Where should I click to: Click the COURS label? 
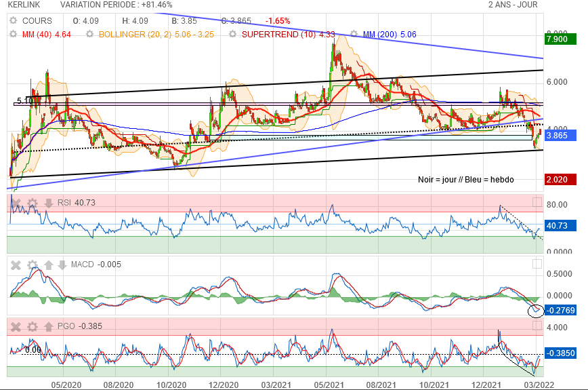click(37, 20)
